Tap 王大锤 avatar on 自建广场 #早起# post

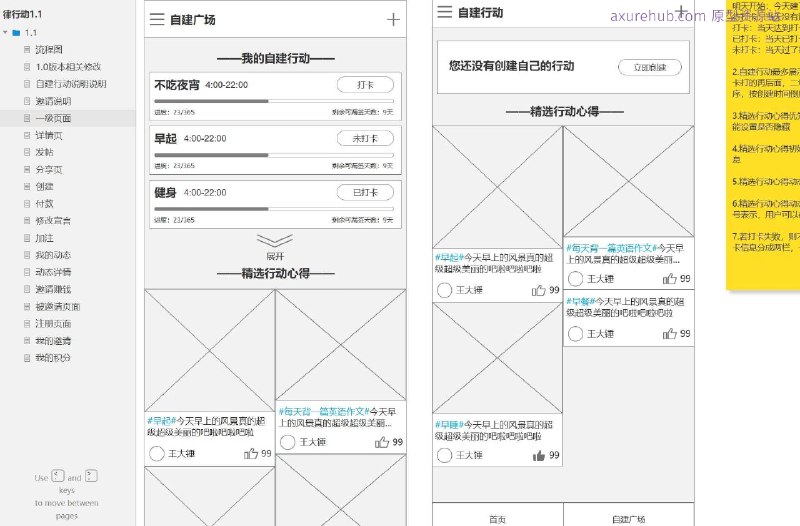[x=157, y=453]
